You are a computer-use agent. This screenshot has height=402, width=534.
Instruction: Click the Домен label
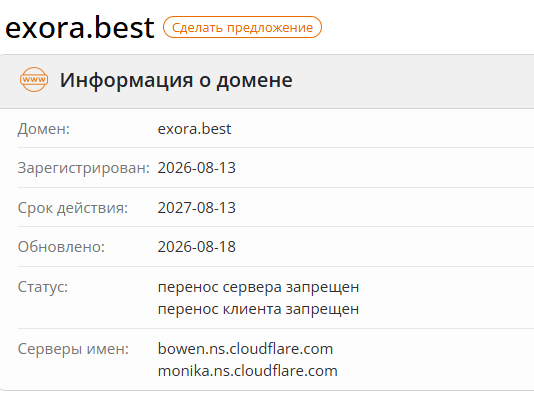pyautogui.click(x=44, y=129)
